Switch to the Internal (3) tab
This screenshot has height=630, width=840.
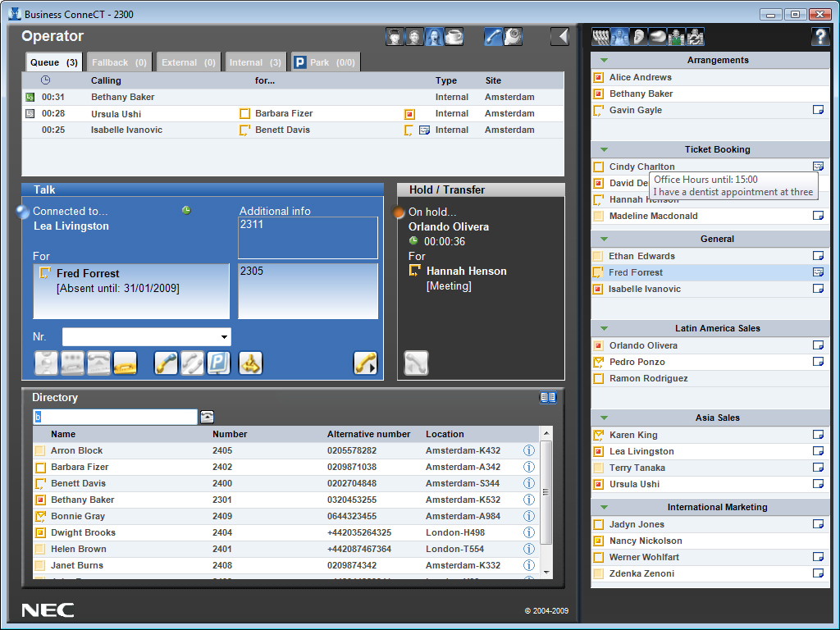(x=256, y=62)
